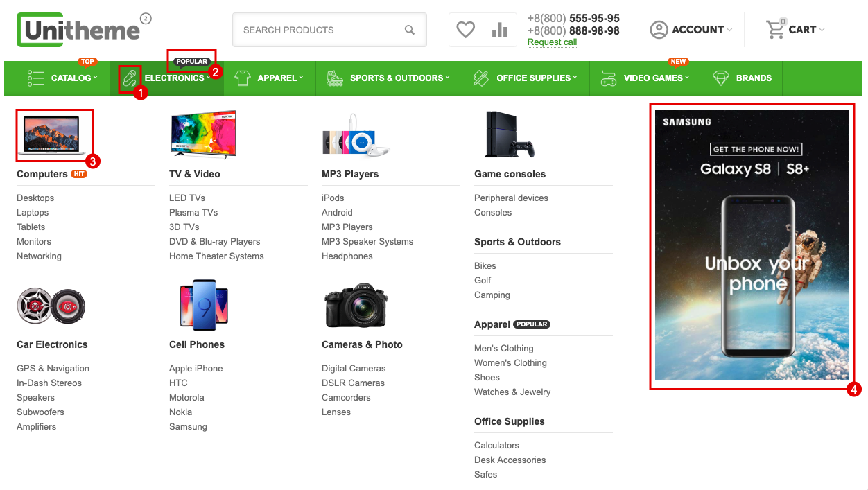The width and height of the screenshot is (868, 490).
Task: Select Subwoofers link
Action: tap(40, 412)
